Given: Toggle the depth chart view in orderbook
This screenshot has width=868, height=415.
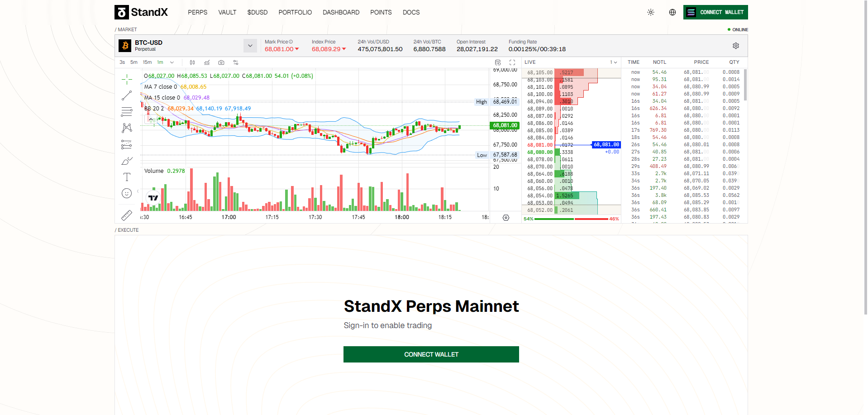Looking at the screenshot, I should tap(498, 62).
